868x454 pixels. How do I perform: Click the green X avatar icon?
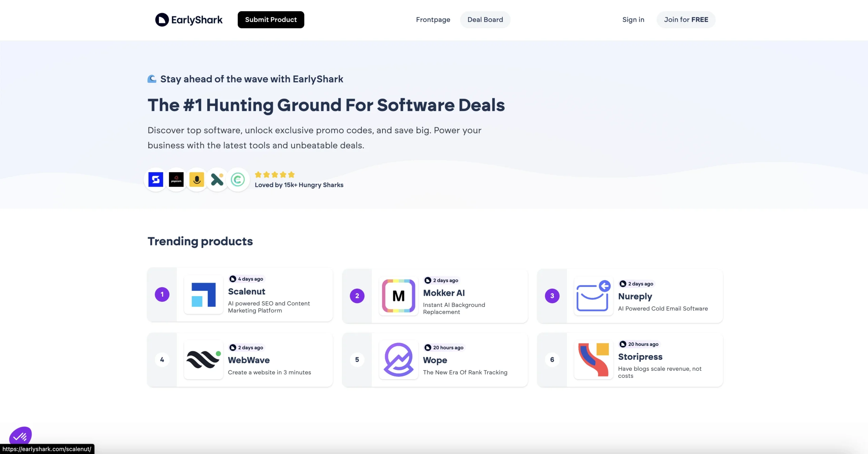pos(217,180)
